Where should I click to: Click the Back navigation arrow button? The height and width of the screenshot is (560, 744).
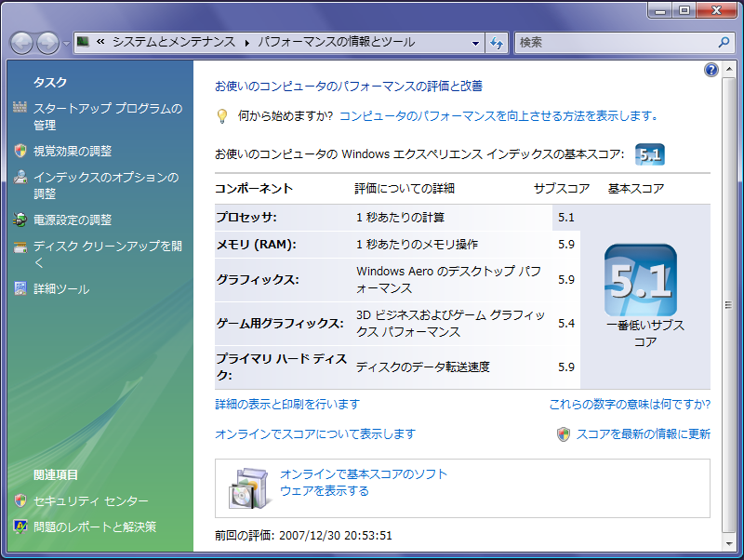(x=21, y=43)
